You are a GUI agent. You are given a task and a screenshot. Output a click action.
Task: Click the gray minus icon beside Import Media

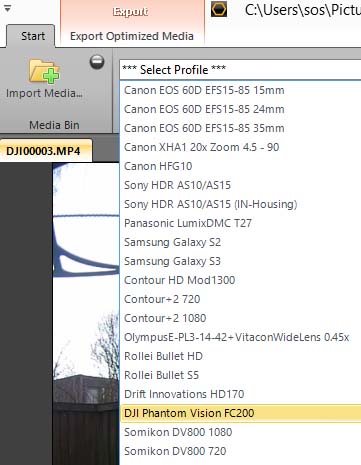click(x=97, y=62)
